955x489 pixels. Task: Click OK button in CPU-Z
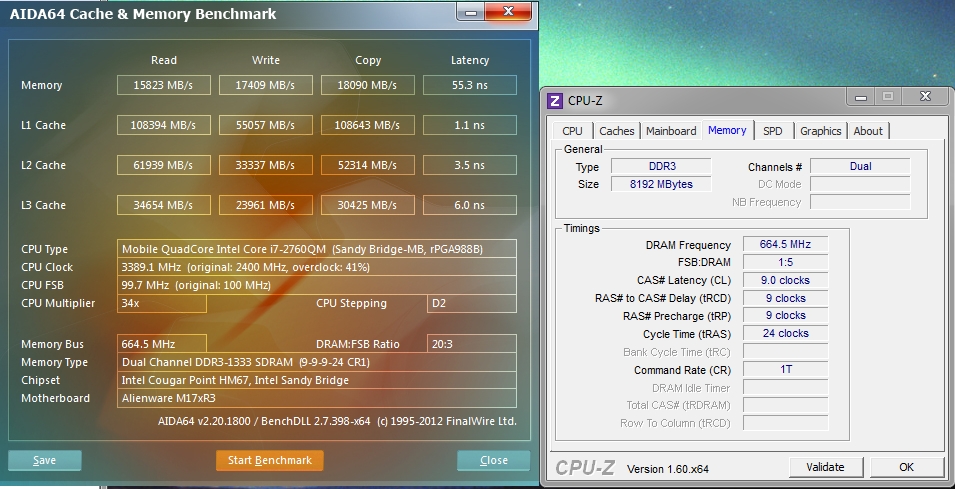coord(906,467)
